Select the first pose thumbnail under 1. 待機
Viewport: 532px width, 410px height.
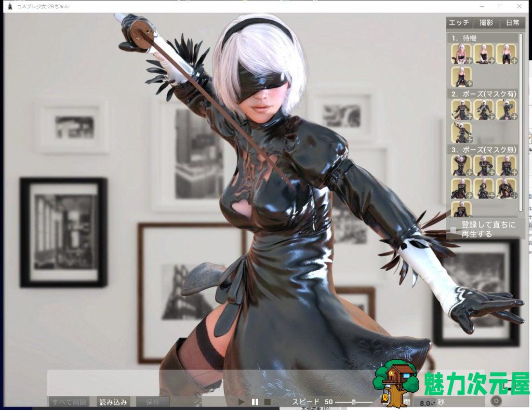[x=461, y=54]
